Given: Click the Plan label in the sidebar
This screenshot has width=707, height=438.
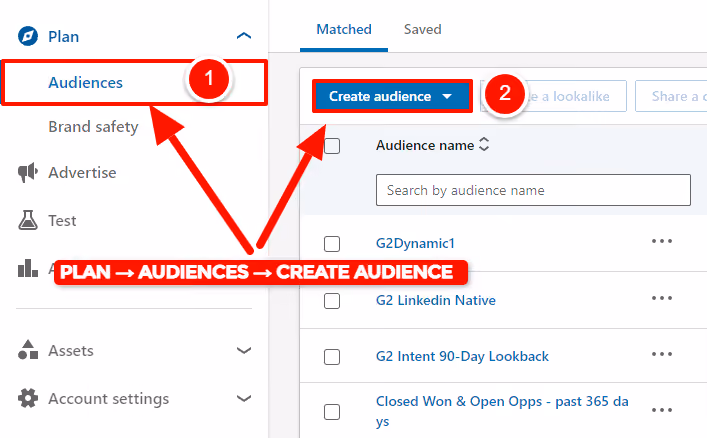Looking at the screenshot, I should tap(64, 37).
